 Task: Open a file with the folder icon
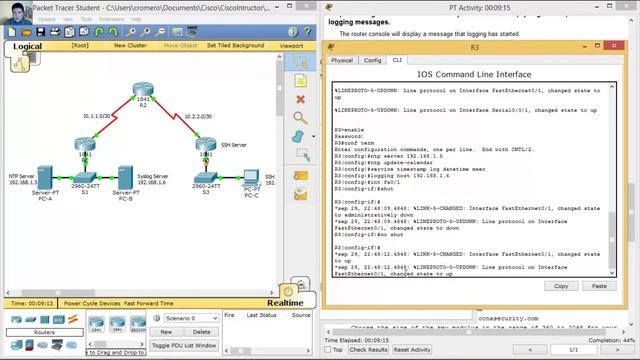26,32
